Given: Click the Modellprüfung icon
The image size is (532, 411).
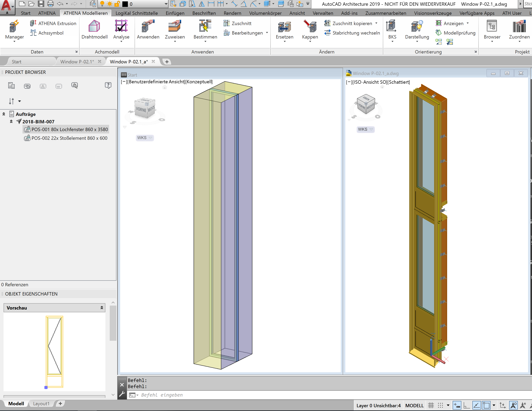Looking at the screenshot, I should point(438,33).
